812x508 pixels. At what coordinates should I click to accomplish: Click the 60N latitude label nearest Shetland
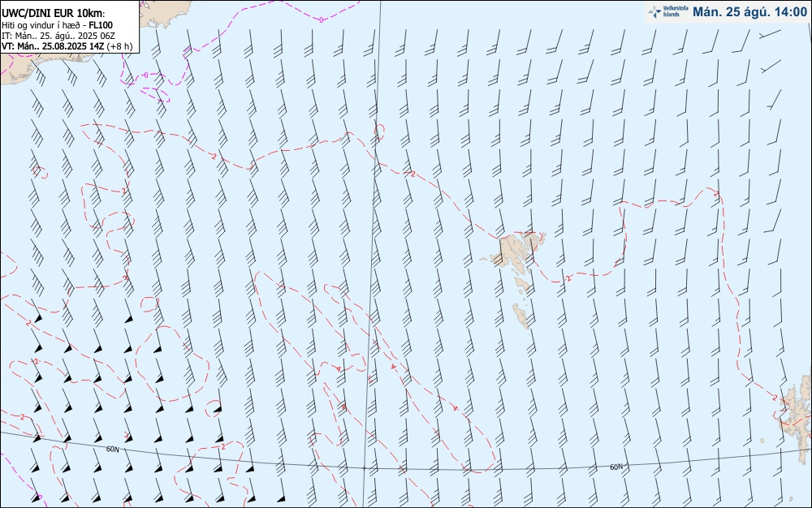[616, 467]
